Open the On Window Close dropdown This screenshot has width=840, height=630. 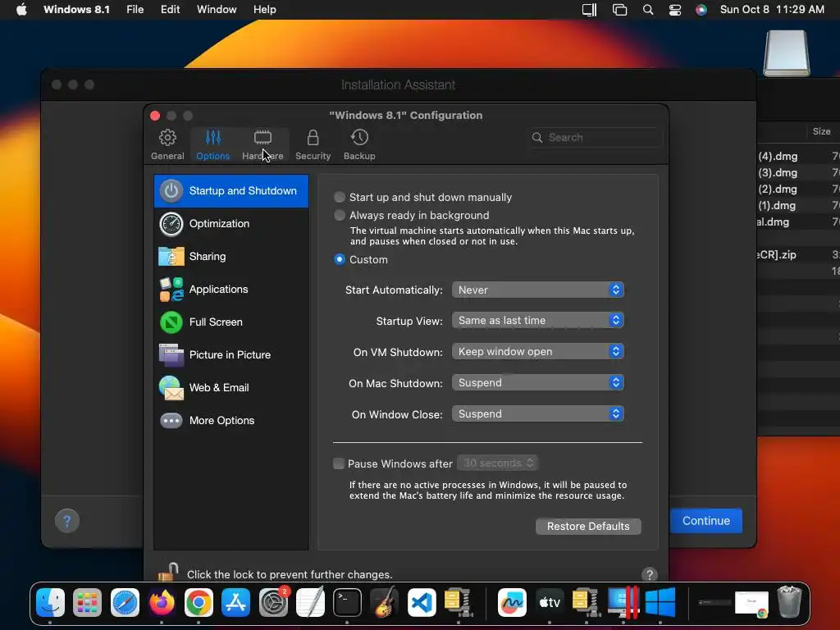[x=538, y=413]
